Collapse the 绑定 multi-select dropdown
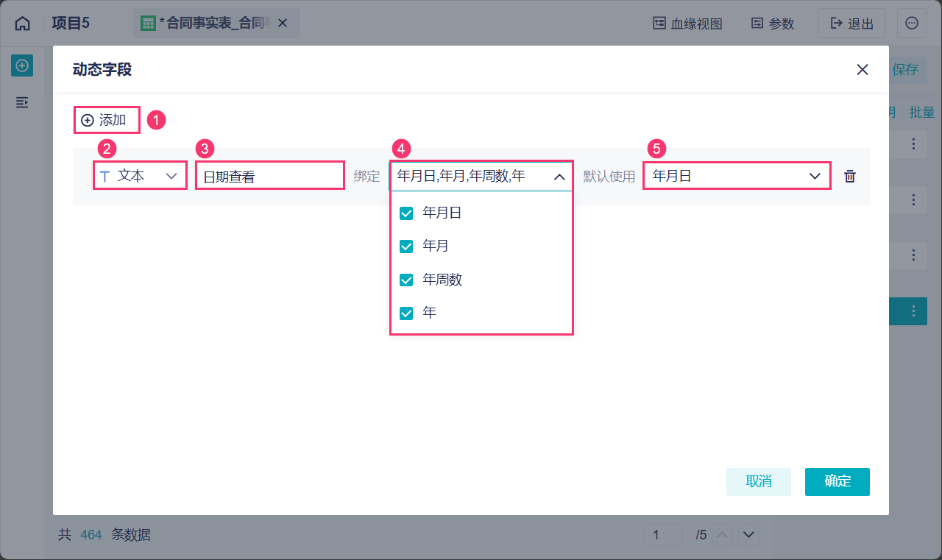The width and height of the screenshot is (942, 560). pyautogui.click(x=559, y=177)
